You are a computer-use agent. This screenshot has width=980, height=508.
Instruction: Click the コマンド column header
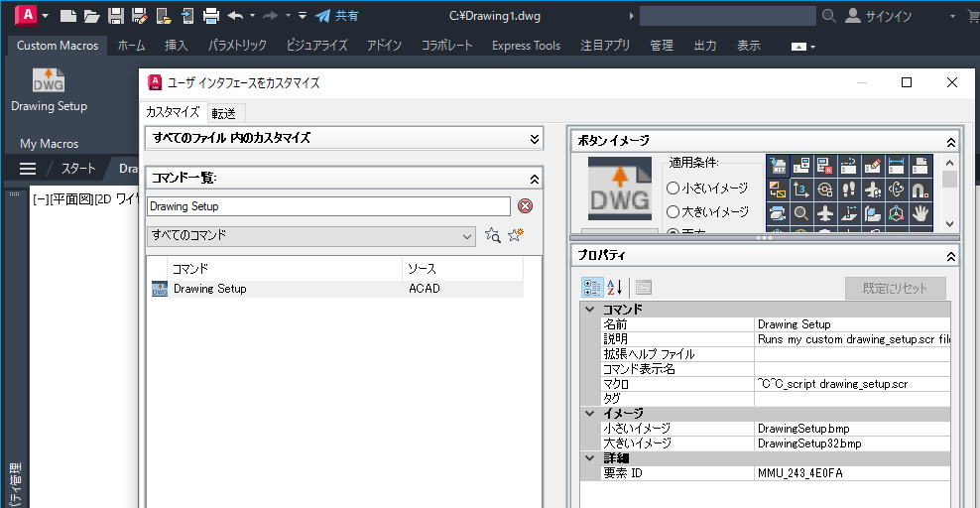pos(285,269)
